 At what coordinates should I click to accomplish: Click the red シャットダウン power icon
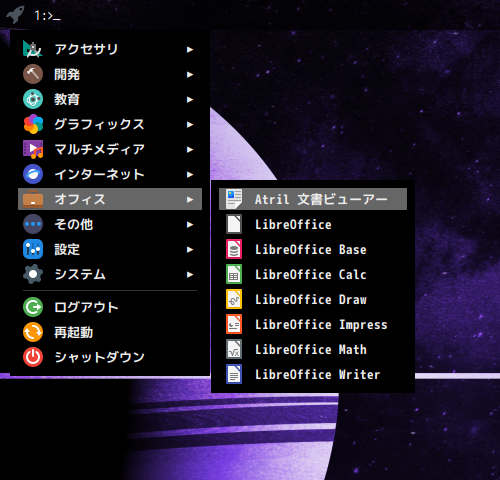[x=33, y=357]
